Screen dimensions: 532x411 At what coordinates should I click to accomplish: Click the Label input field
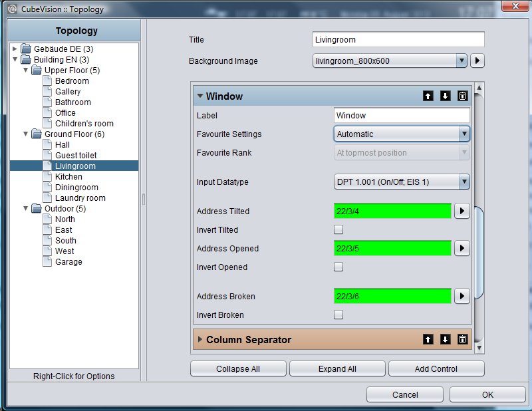tap(402, 116)
